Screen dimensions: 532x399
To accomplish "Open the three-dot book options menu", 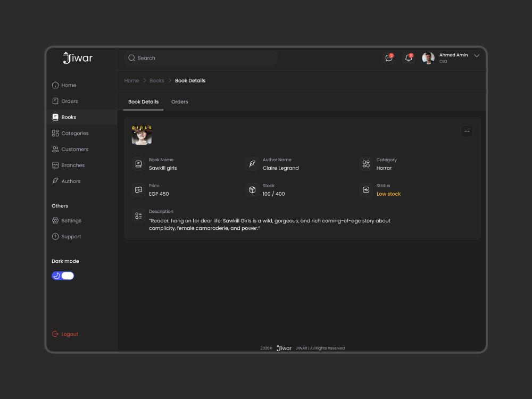I will tap(467, 131).
